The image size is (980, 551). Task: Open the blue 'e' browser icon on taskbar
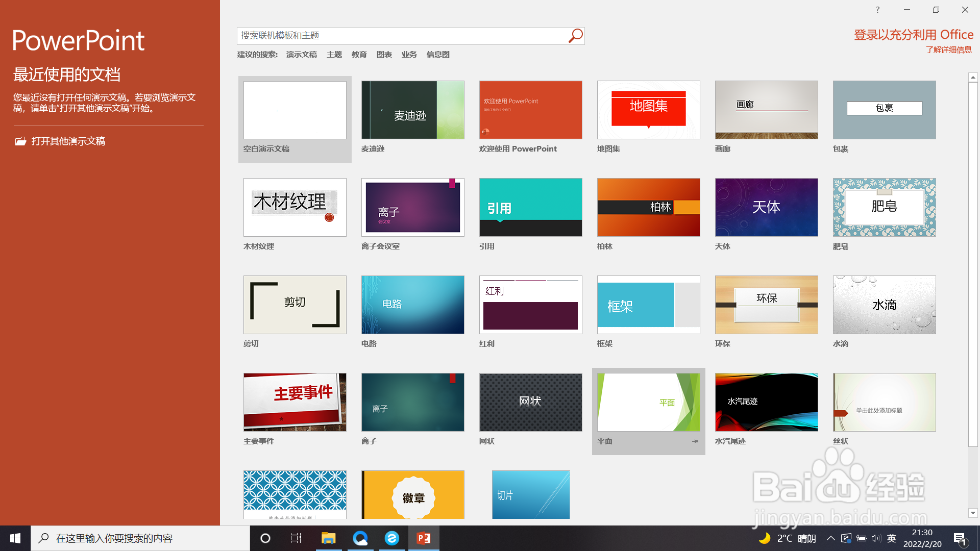click(392, 538)
